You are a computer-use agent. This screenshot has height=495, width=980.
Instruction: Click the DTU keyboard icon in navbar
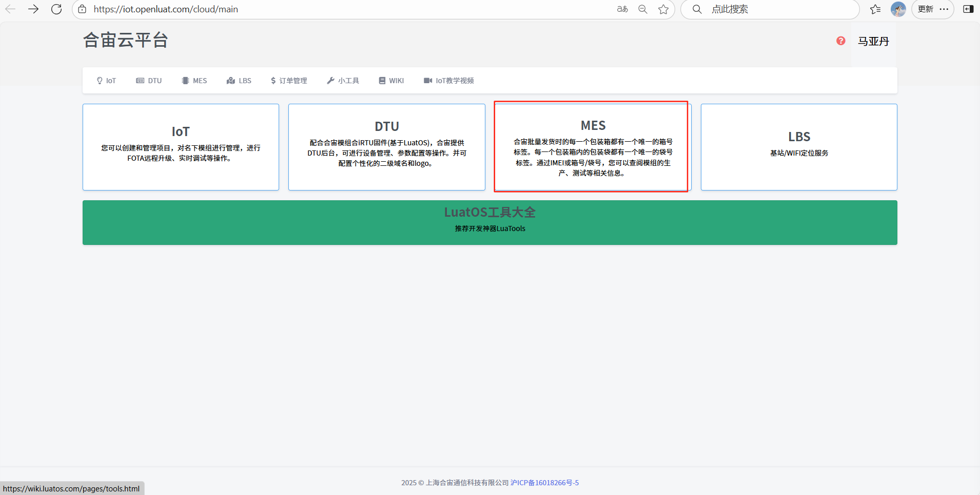click(x=140, y=81)
